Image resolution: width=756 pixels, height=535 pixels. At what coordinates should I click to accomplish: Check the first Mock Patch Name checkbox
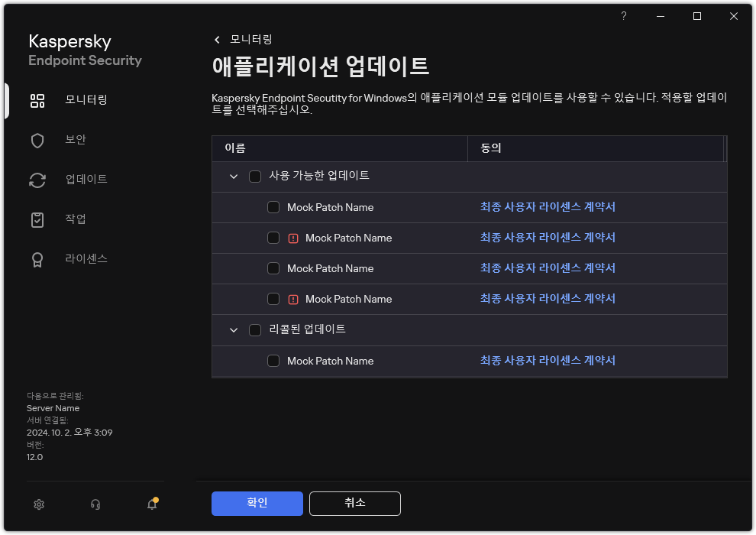[273, 207]
